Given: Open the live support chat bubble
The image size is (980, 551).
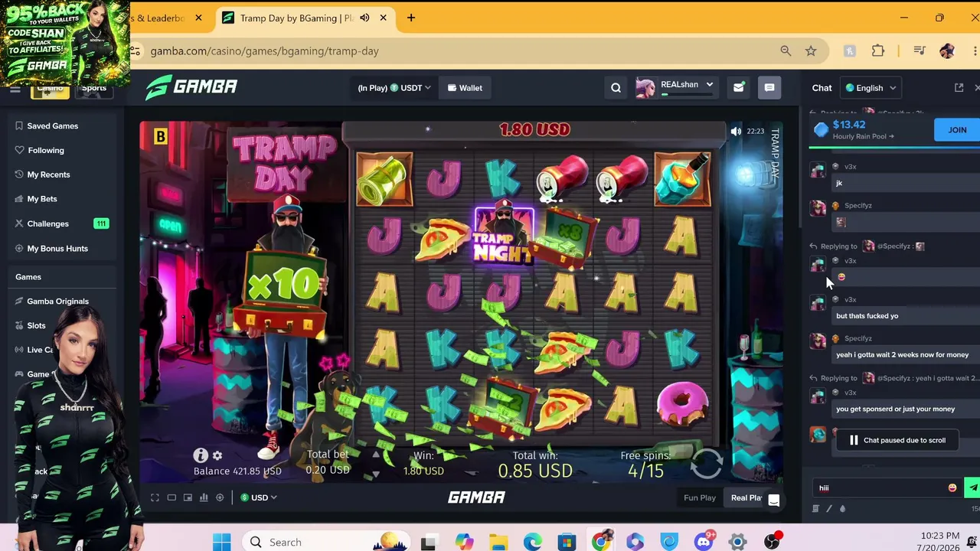Looking at the screenshot, I should (774, 500).
